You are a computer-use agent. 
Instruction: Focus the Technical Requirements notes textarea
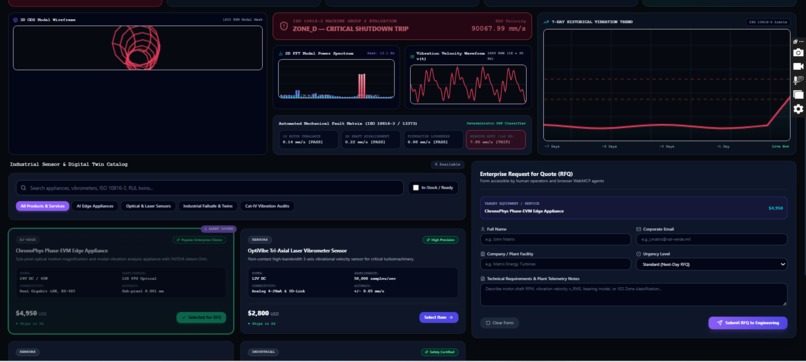[633, 295]
